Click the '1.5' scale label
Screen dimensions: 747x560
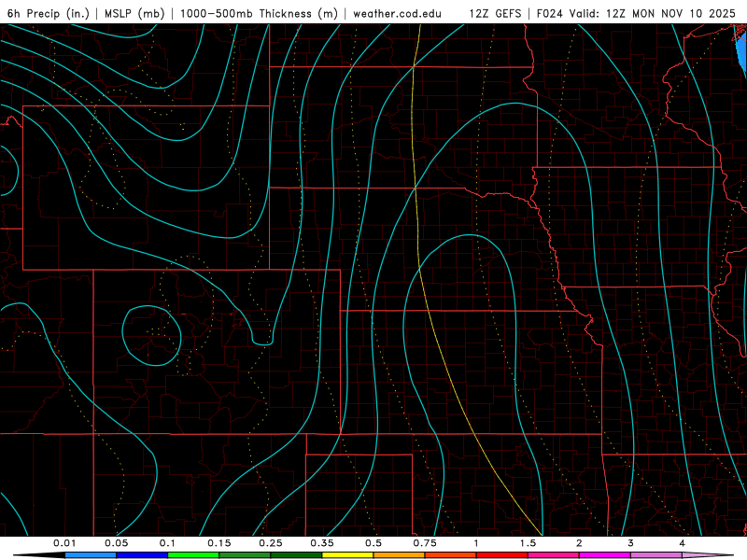(528, 543)
